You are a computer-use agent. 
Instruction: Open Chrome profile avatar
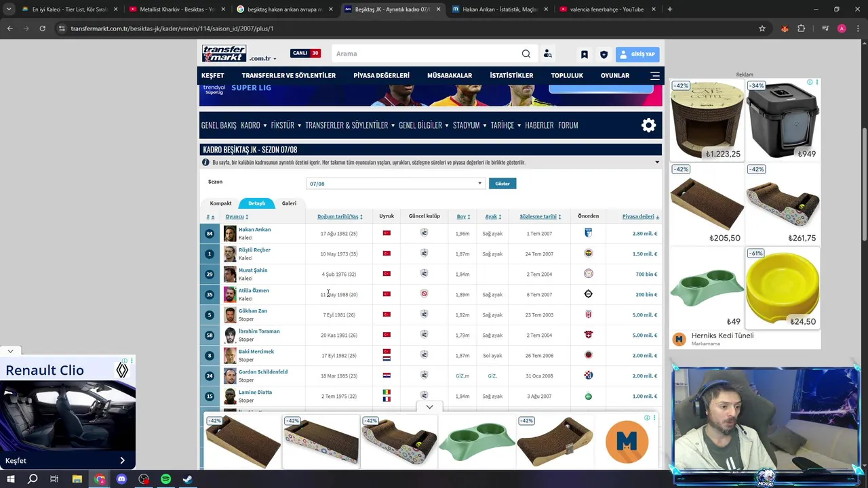[x=842, y=28]
